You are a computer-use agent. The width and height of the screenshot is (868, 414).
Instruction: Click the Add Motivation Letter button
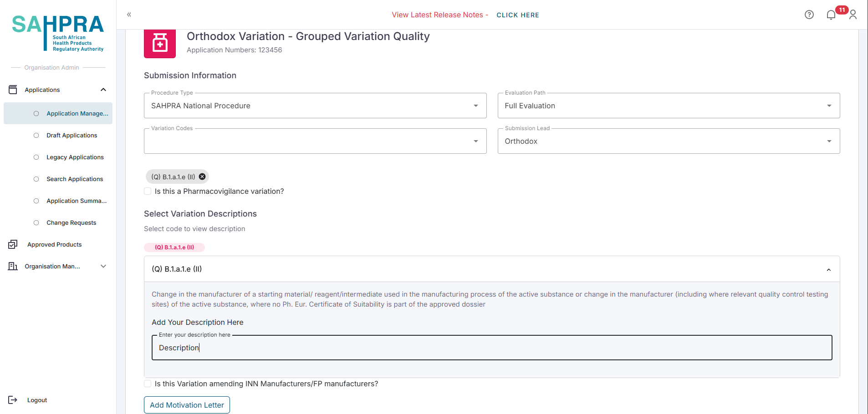point(187,405)
